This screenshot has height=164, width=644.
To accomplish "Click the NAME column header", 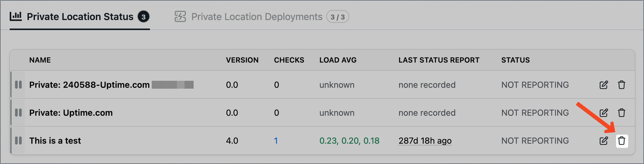I will (40, 60).
